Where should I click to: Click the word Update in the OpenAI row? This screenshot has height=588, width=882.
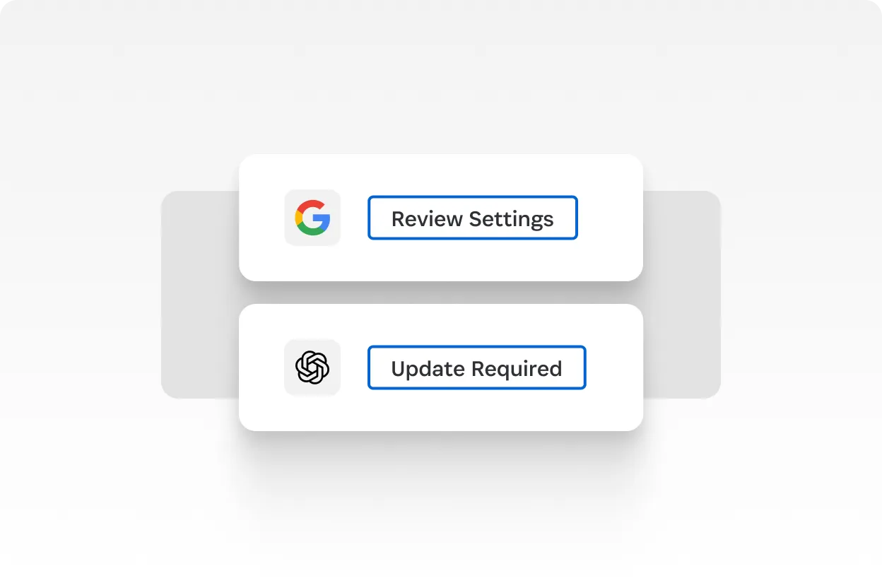click(429, 369)
